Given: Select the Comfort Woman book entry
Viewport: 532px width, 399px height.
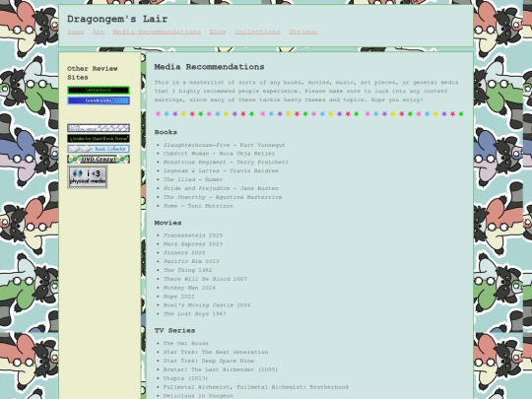Looking at the screenshot, I should pyautogui.click(x=219, y=154).
